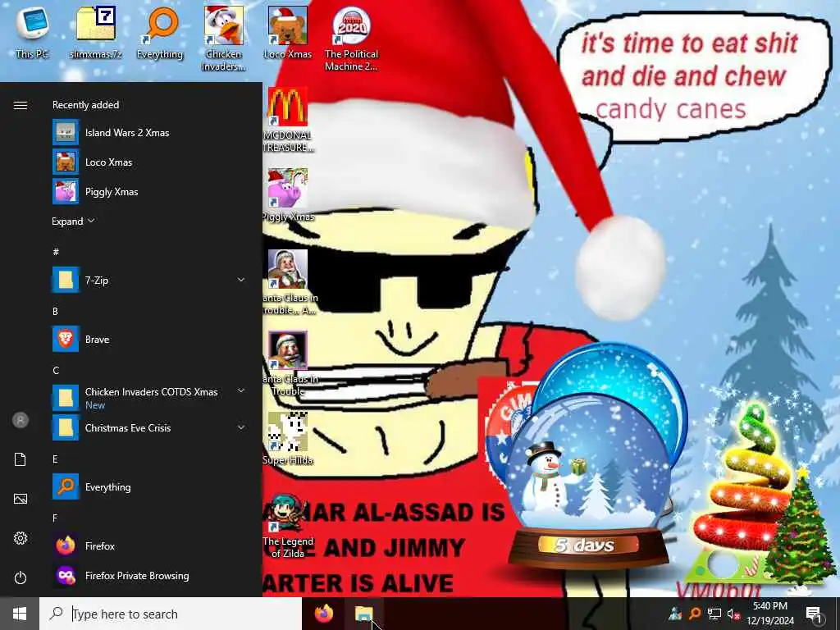The image size is (840, 630).
Task: Expand Christmas Eve Crisis folder
Action: [x=241, y=427]
